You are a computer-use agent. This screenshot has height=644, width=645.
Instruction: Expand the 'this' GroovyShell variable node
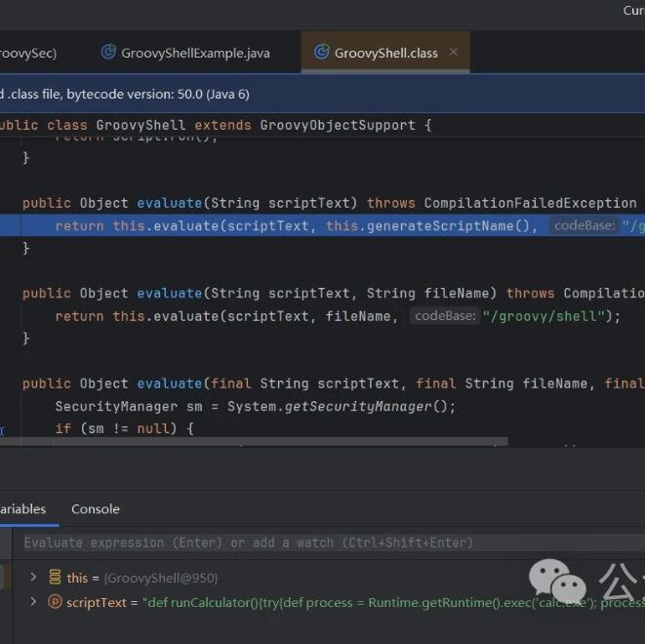[33, 578]
